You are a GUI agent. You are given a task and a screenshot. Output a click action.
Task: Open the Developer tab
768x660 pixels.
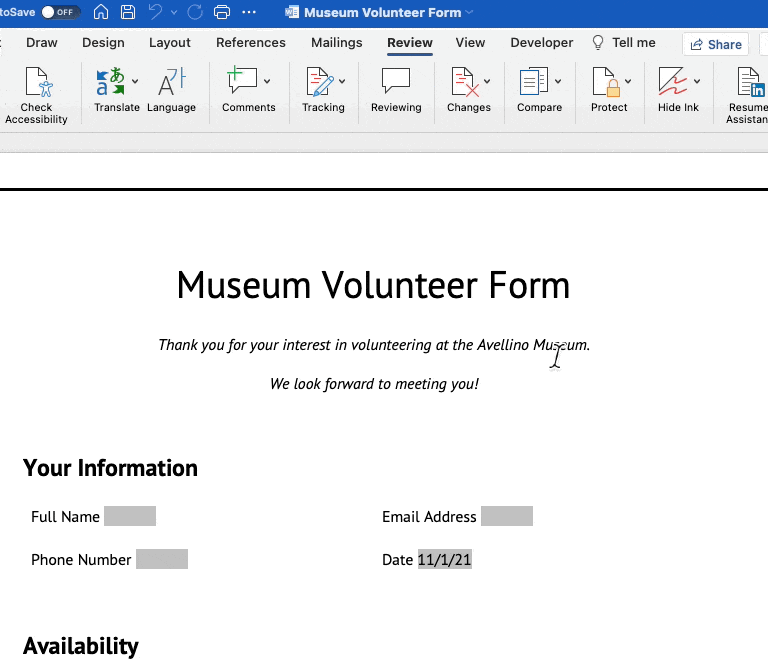point(541,43)
